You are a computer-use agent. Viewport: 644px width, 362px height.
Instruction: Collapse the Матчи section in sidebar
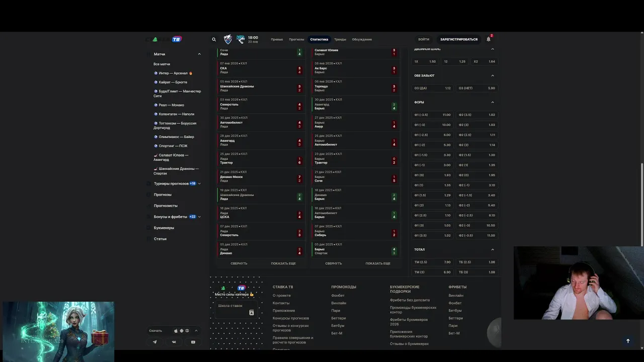tap(199, 54)
